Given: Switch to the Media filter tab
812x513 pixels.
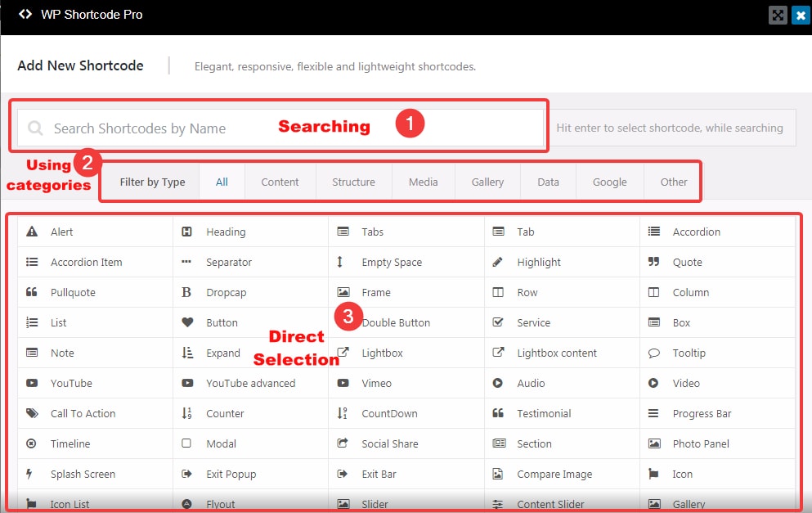Looking at the screenshot, I should point(423,182).
